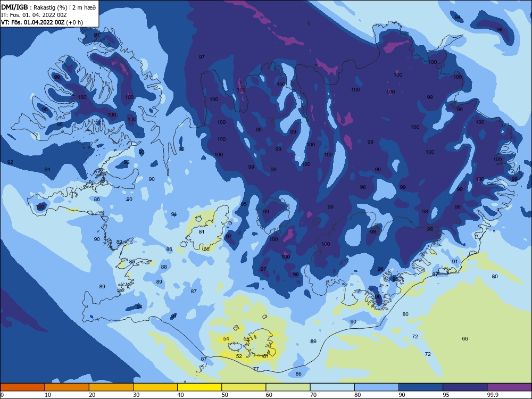Click the legend scale label '10'

tap(48, 395)
